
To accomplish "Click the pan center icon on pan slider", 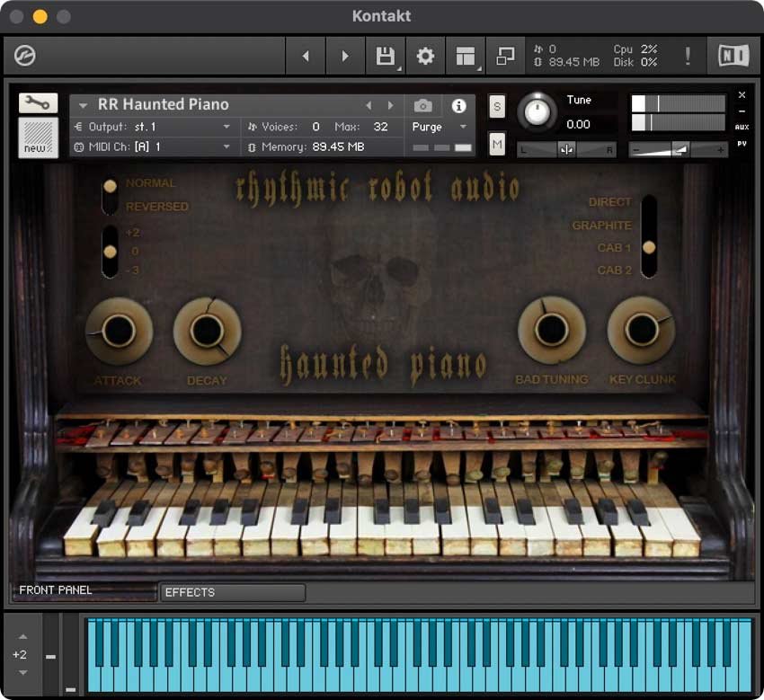I will [566, 150].
